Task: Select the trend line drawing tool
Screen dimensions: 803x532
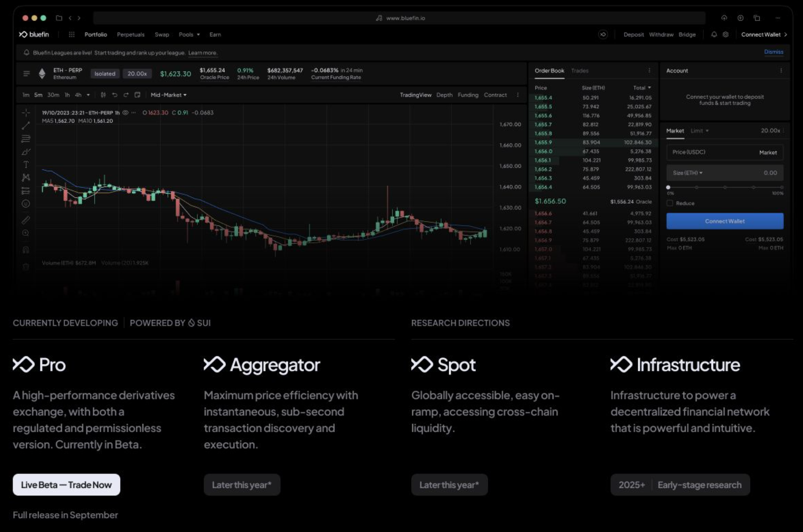Action: [26, 126]
